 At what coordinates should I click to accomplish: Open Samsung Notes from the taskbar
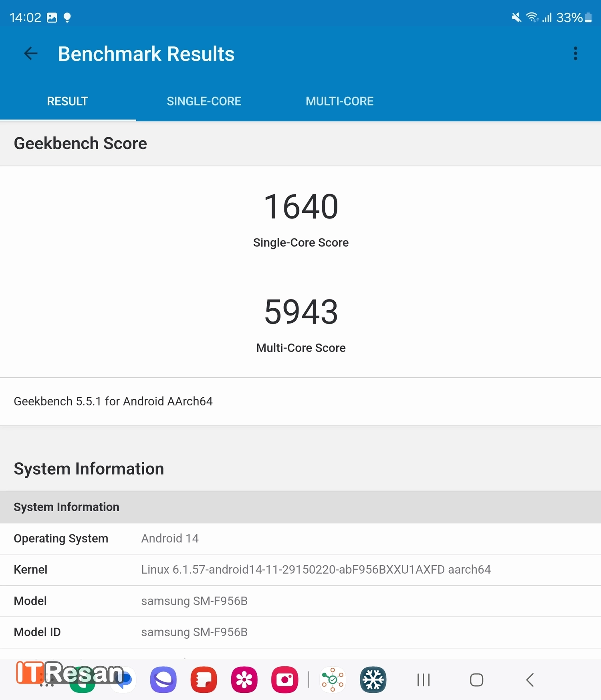coord(204,680)
